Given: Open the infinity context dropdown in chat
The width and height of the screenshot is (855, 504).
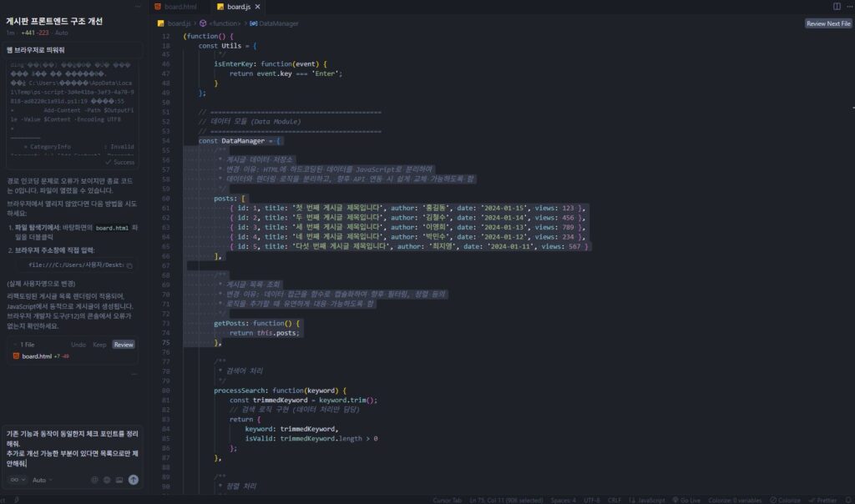Looking at the screenshot, I should click(x=15, y=480).
